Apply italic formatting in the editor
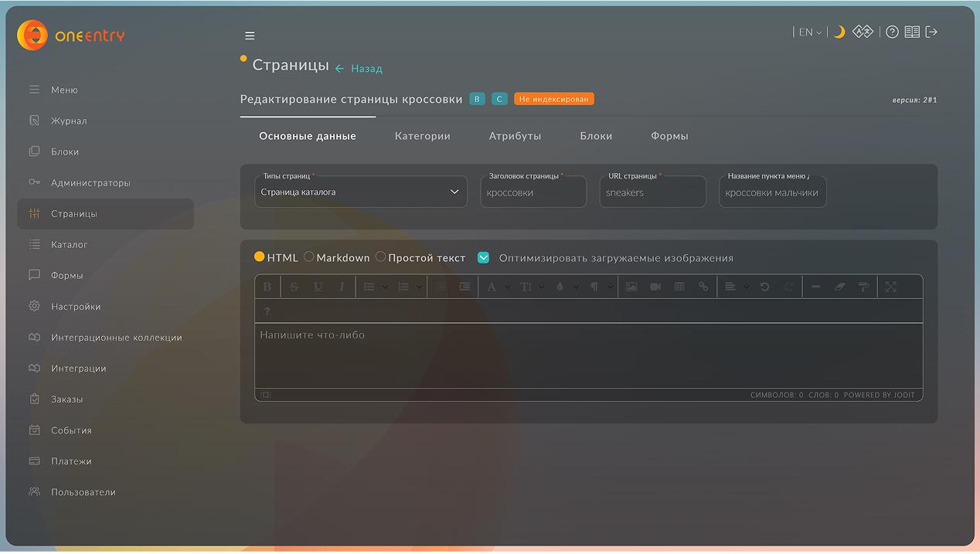 point(342,287)
